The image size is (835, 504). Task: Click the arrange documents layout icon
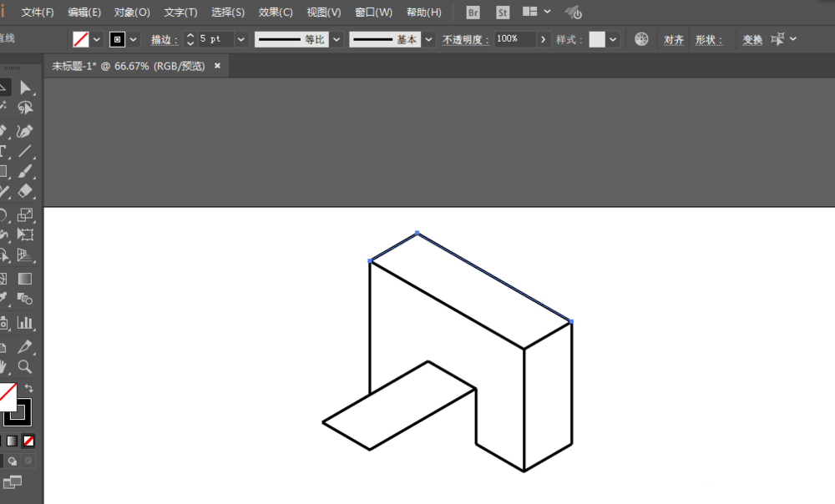pyautogui.click(x=529, y=12)
